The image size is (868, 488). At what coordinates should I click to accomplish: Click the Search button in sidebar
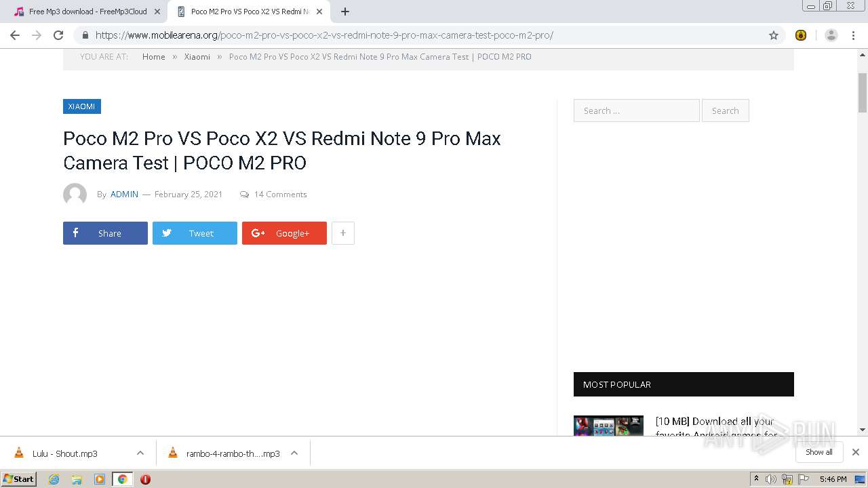(725, 110)
